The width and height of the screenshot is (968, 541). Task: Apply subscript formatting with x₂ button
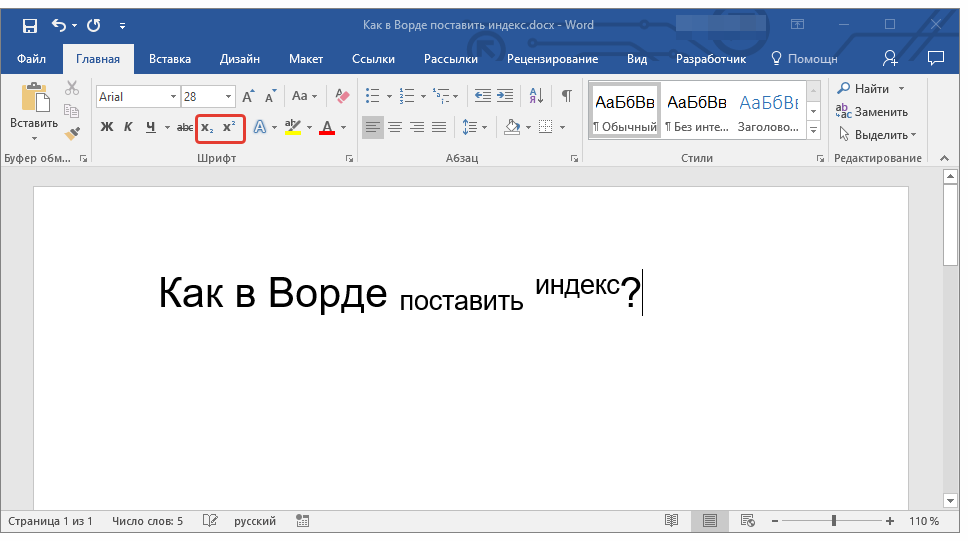pyautogui.click(x=207, y=127)
